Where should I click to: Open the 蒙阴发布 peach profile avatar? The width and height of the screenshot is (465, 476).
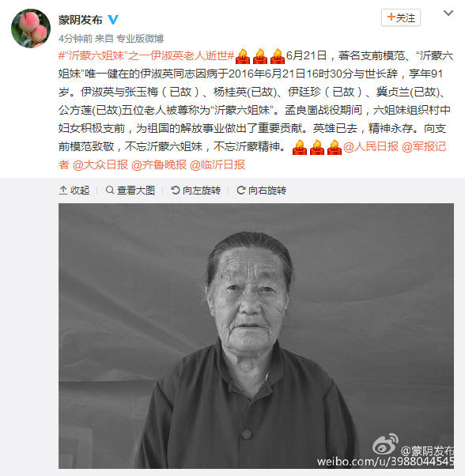[x=31, y=28]
